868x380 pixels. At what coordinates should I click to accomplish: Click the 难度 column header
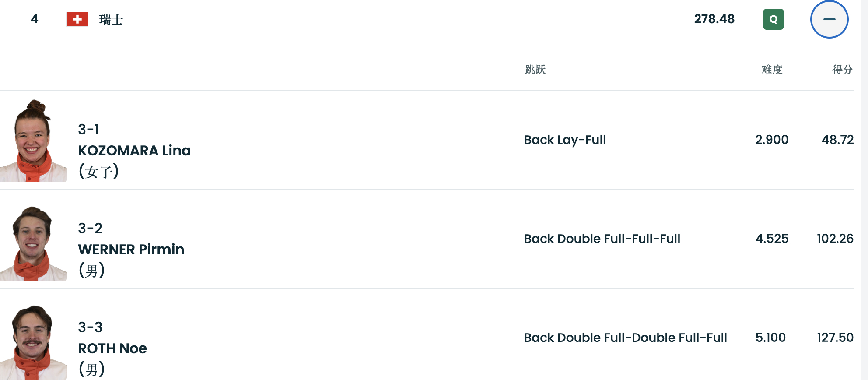(772, 70)
